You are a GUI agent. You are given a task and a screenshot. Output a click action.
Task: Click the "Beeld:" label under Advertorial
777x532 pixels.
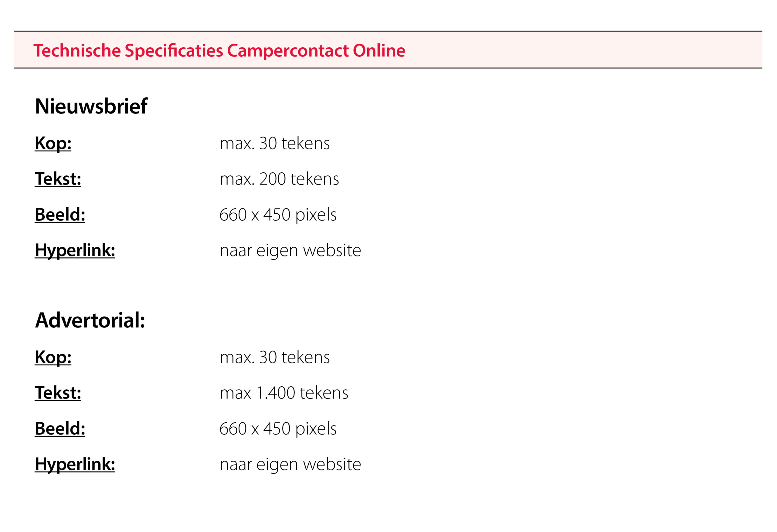point(60,428)
